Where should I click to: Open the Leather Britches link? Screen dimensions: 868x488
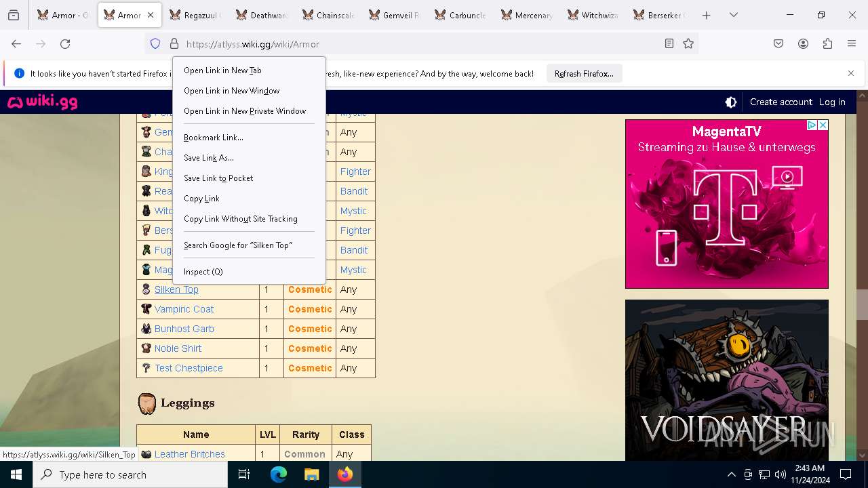point(189,454)
